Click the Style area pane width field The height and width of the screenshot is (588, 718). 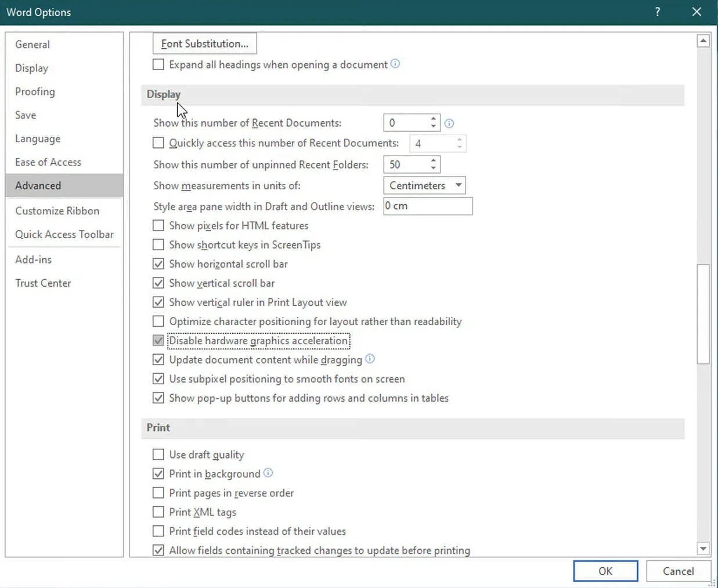pos(428,206)
